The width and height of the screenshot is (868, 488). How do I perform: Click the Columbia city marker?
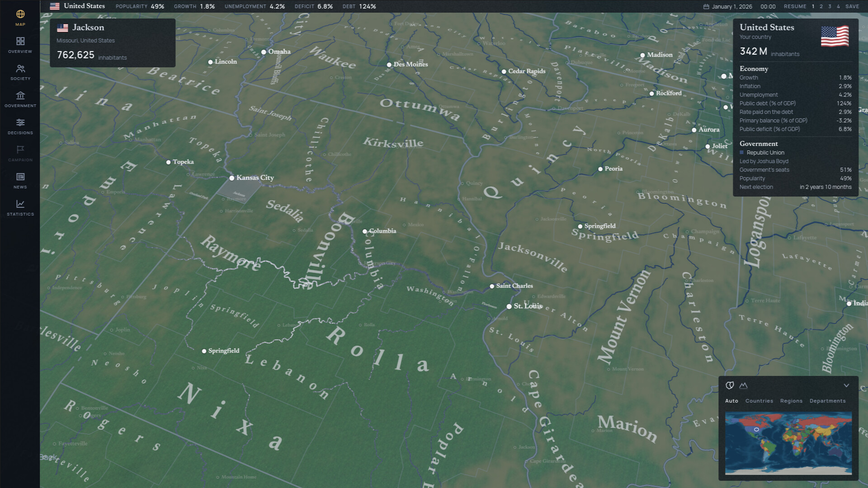365,231
